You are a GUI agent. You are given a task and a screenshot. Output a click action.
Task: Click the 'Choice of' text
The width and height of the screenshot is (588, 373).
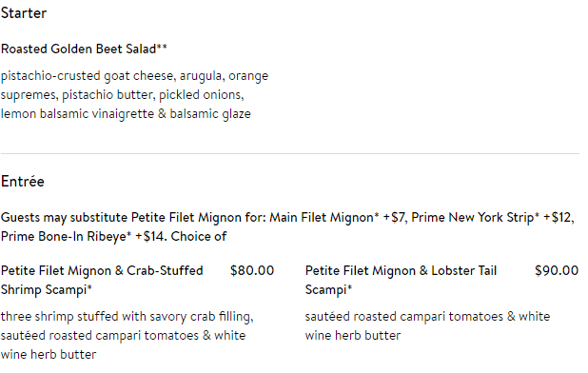(199, 237)
